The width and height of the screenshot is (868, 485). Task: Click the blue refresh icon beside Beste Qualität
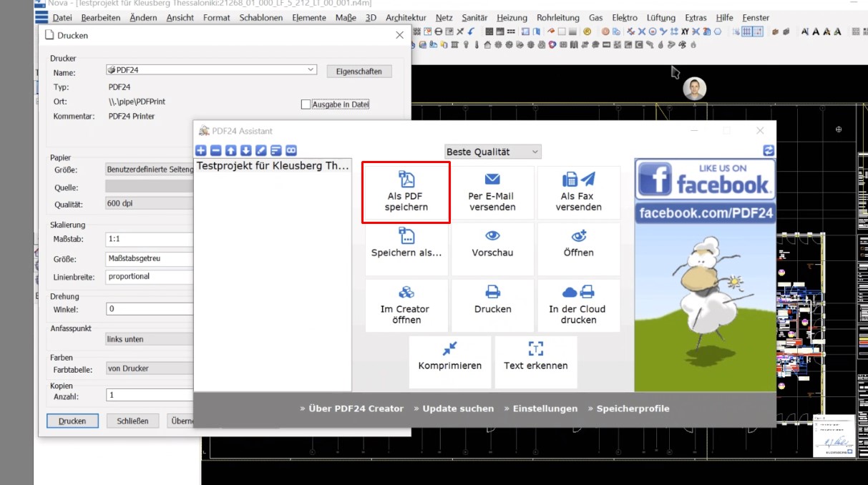[x=769, y=150]
